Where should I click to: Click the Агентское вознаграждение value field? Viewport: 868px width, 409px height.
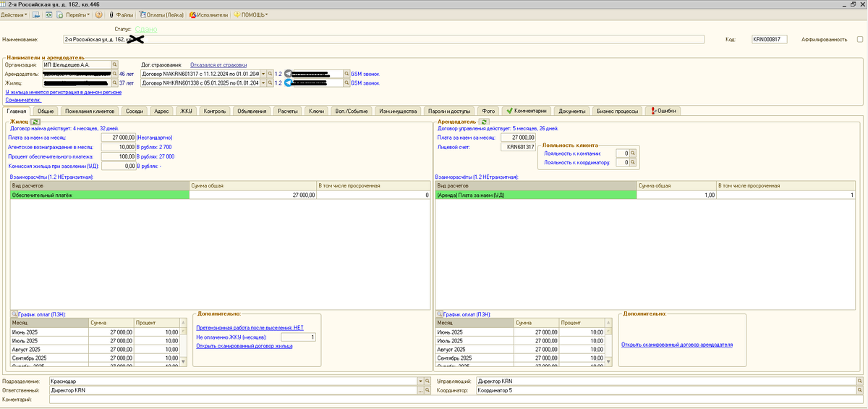(118, 146)
